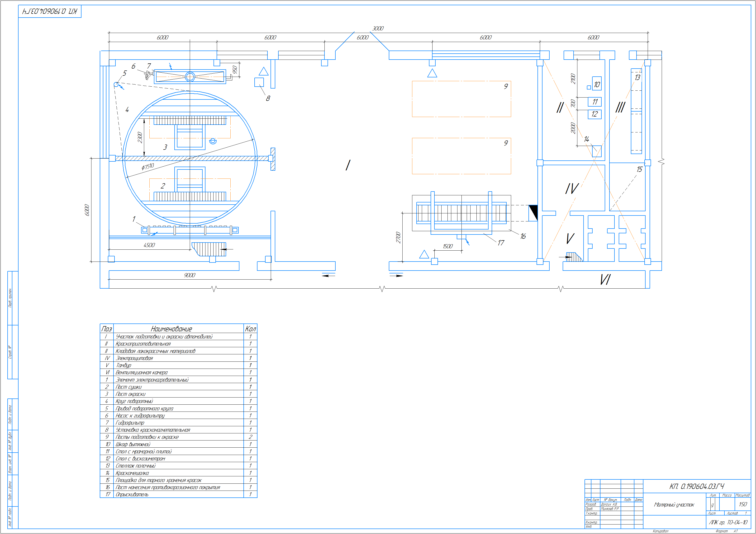This screenshot has height=534, width=756.
Task: Click the 'Наименование' table header
Action: tap(171, 329)
